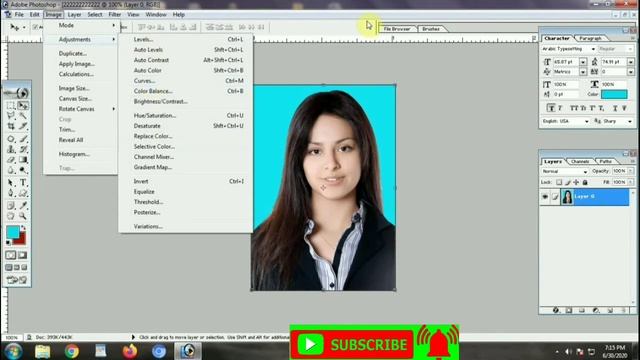
Task: Select the Healing Brush tool
Action: 11,139
